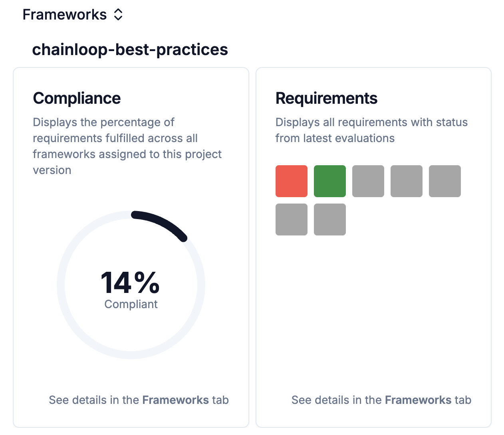Click the first gray square in top row
The height and width of the screenshot is (435, 504).
368,181
